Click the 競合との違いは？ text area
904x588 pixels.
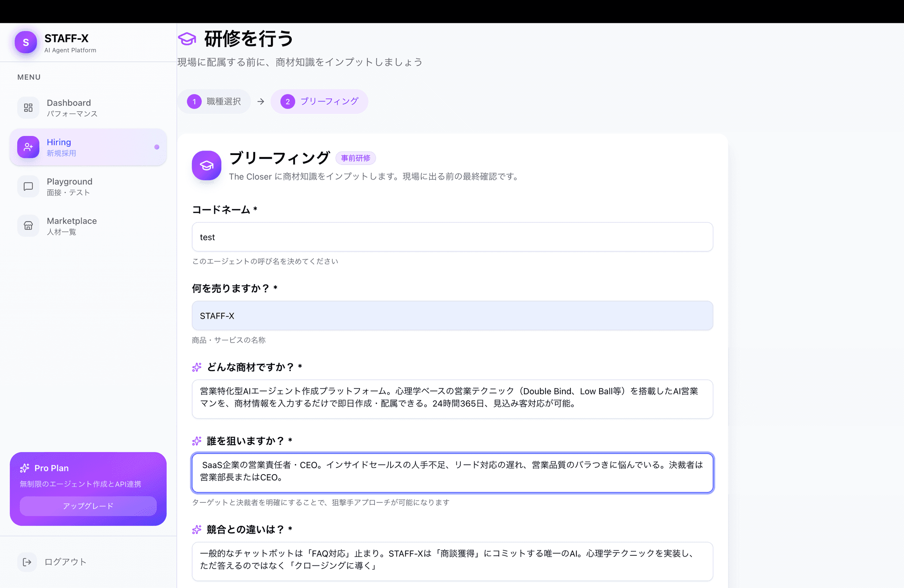(452, 561)
